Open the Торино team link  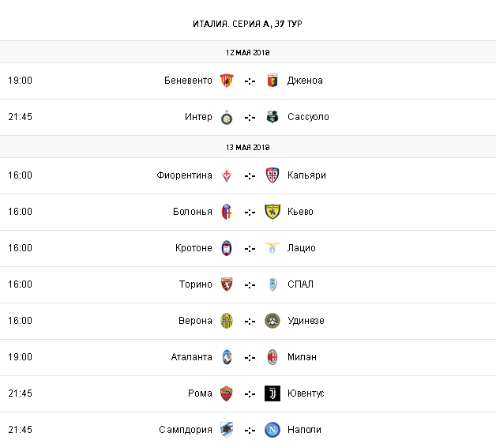pos(195,284)
